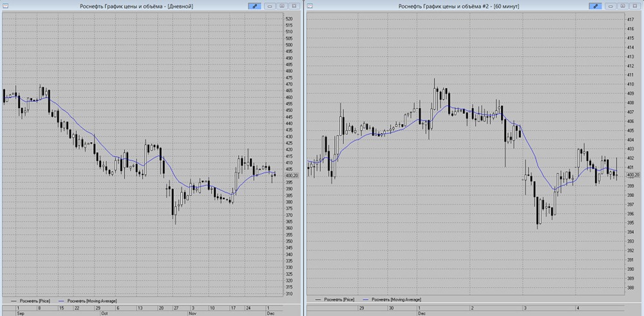Minimize the 60 минут chart window
Screen dimensions: 644x316
pyautogui.click(x=611, y=6)
